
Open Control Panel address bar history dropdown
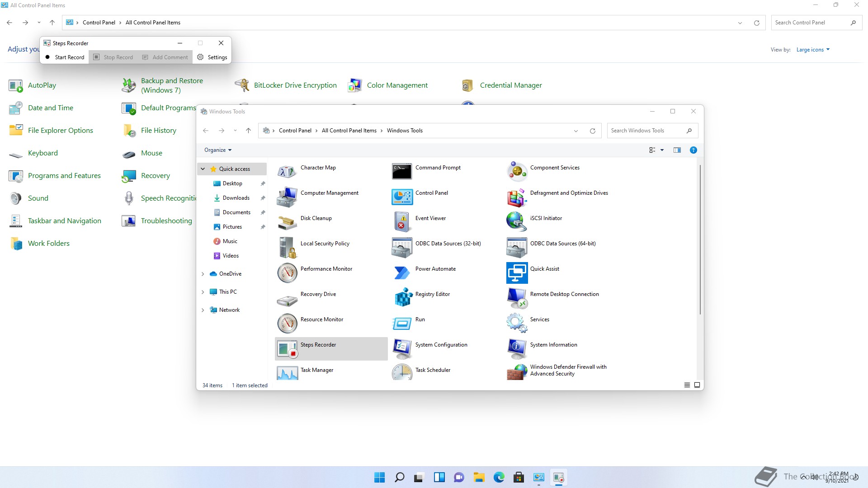point(740,23)
